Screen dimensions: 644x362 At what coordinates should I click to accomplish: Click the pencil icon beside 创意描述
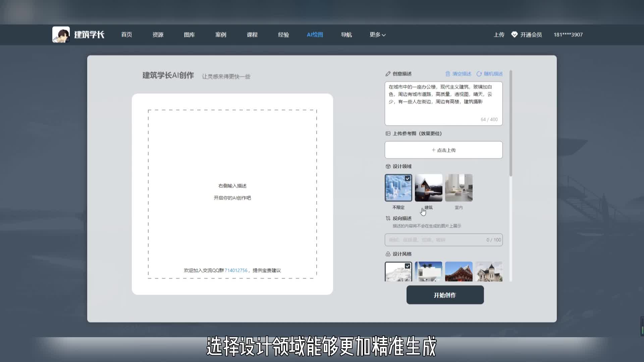click(388, 74)
